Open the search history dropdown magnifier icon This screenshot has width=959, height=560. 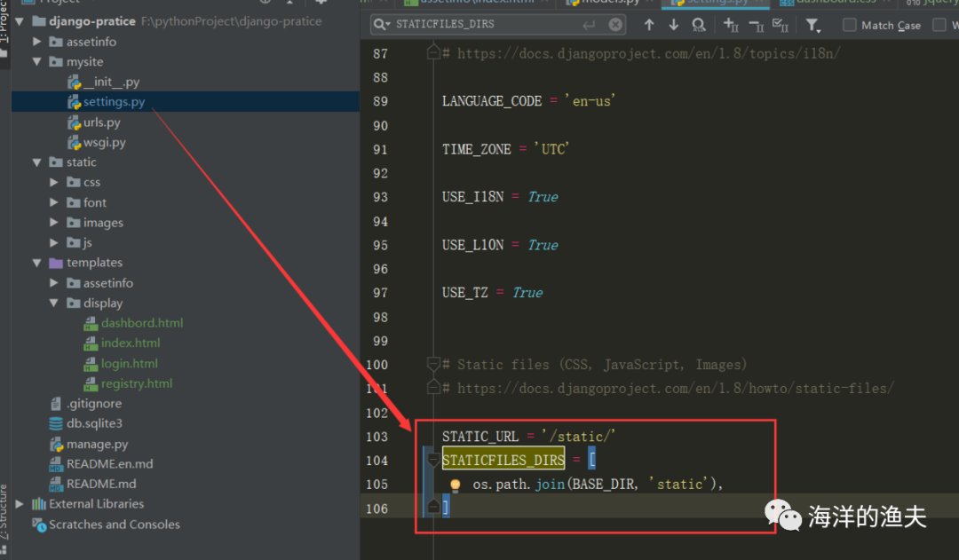(382, 25)
